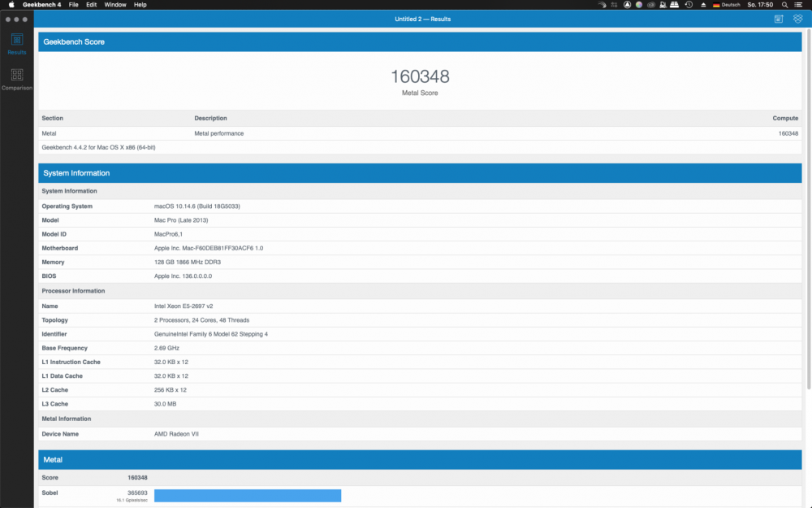The width and height of the screenshot is (812, 508).
Task: Click the Motherboard value Mac-F60DEB81FF30ACF6
Action: 208,248
